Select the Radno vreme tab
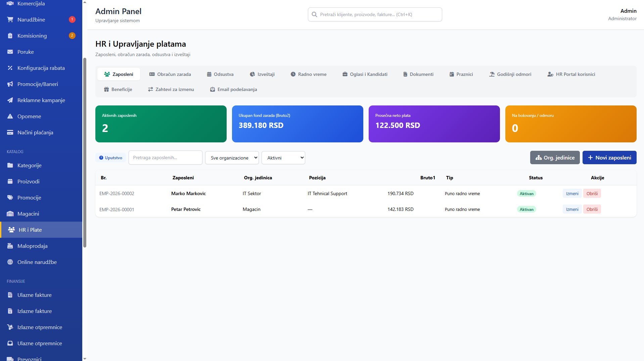The image size is (644, 361). pyautogui.click(x=308, y=74)
